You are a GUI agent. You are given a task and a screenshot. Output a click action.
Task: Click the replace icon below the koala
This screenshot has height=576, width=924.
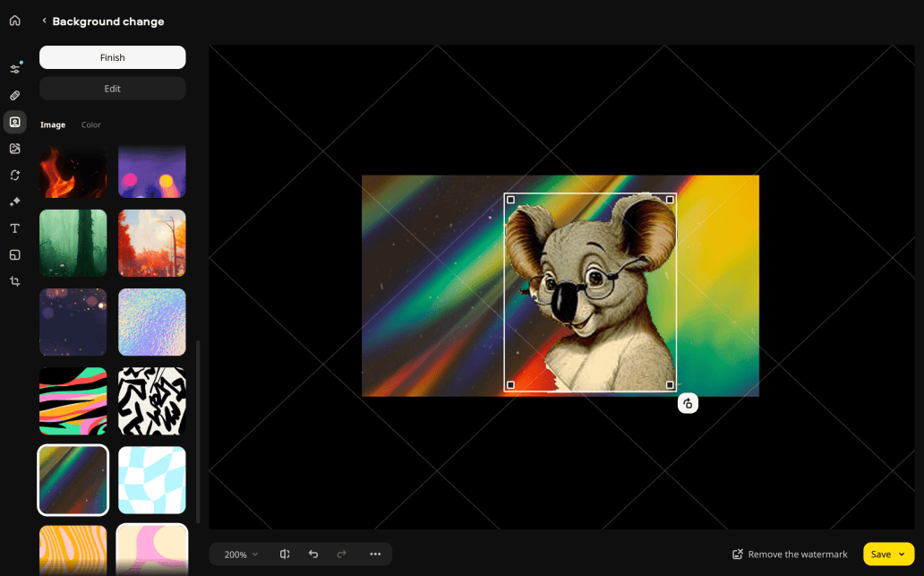click(x=688, y=404)
